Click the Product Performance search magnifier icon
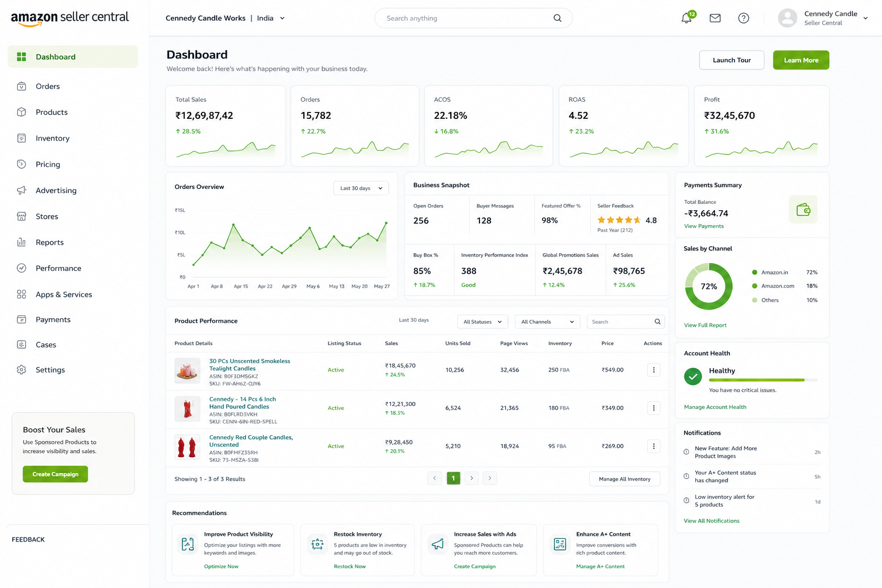 pyautogui.click(x=657, y=322)
